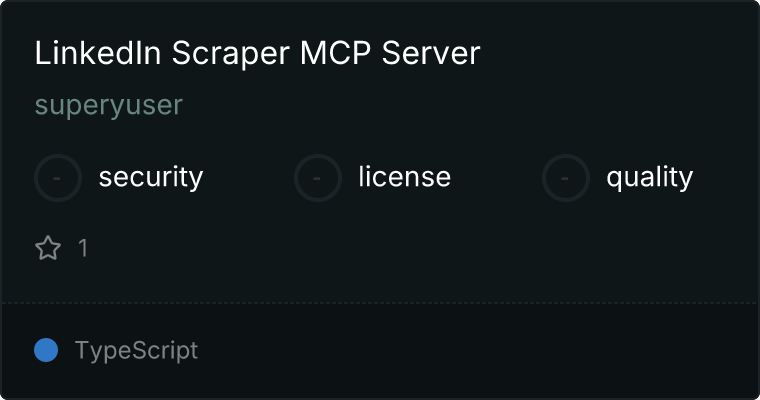Click the license score circle badge
Screen dimensions: 760x400
317,178
